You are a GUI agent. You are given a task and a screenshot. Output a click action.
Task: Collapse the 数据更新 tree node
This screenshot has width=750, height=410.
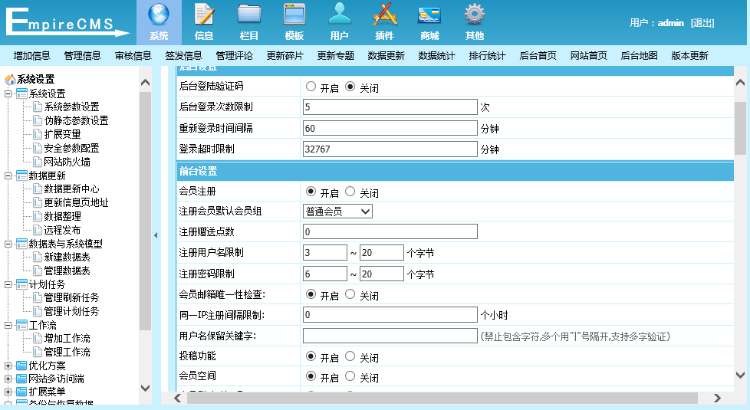click(8, 176)
